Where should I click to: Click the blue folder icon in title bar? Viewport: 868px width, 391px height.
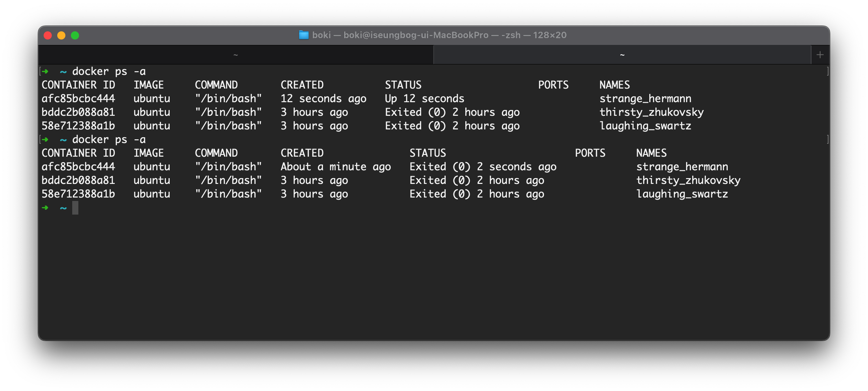pos(304,35)
